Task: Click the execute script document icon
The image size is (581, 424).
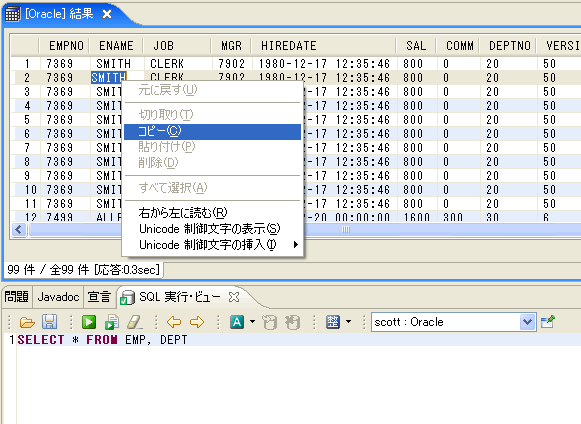Action: pyautogui.click(x=112, y=322)
